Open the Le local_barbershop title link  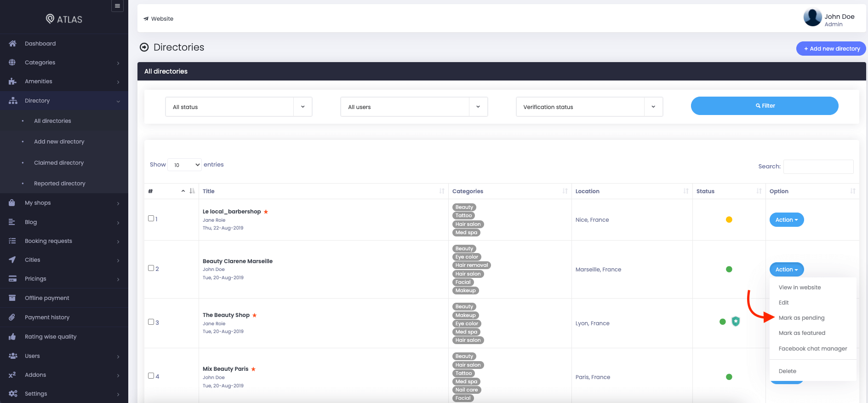(232, 212)
